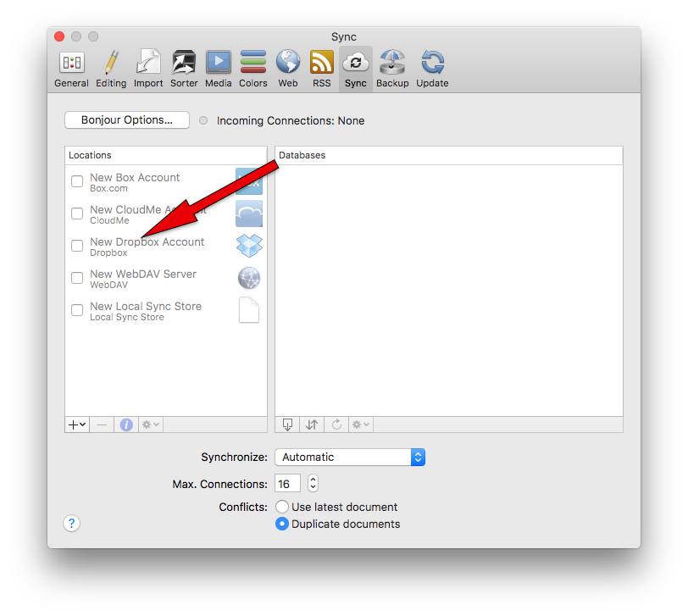Open the add location plus menu
The height and width of the screenshot is (616, 688).
[77, 425]
